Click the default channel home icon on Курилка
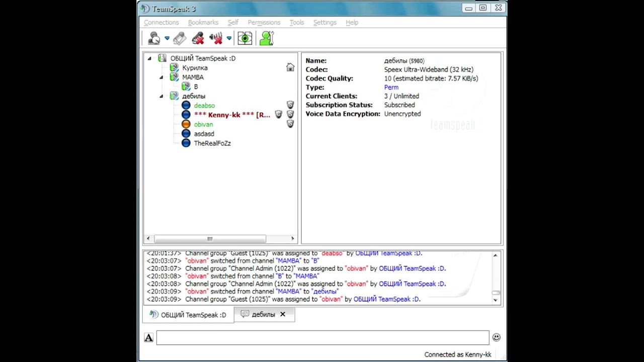 click(290, 67)
